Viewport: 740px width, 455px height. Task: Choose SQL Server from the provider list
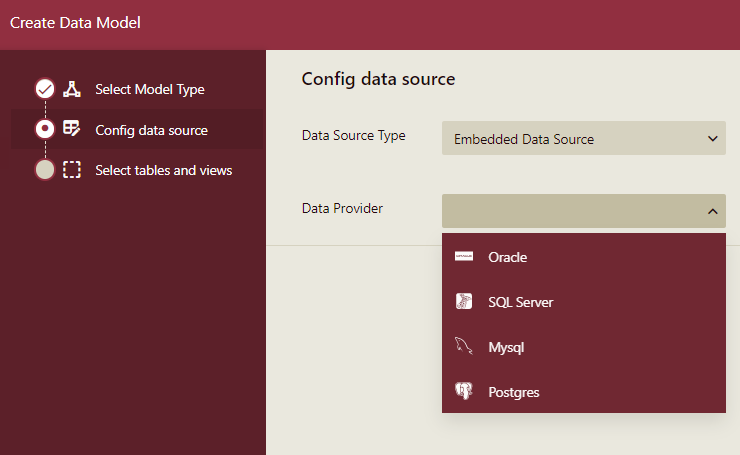[583, 301]
